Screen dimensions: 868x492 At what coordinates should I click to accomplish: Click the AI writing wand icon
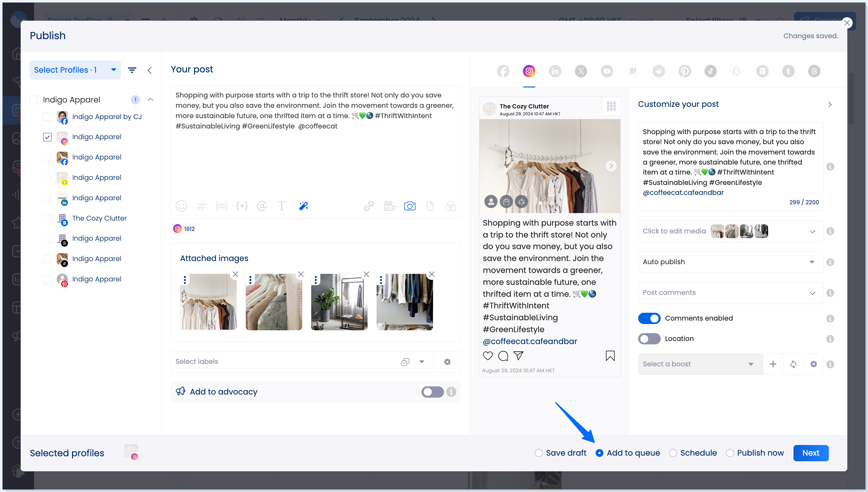[303, 206]
